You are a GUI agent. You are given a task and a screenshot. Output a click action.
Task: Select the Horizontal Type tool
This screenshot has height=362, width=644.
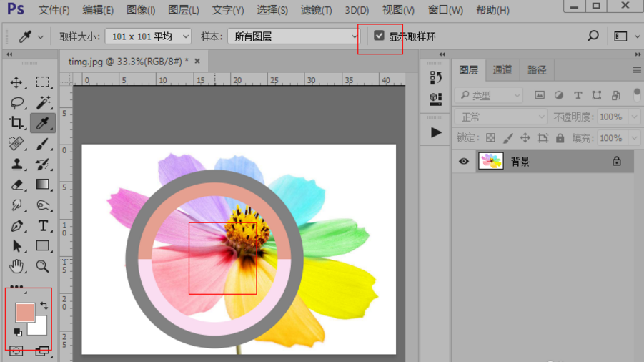(43, 226)
